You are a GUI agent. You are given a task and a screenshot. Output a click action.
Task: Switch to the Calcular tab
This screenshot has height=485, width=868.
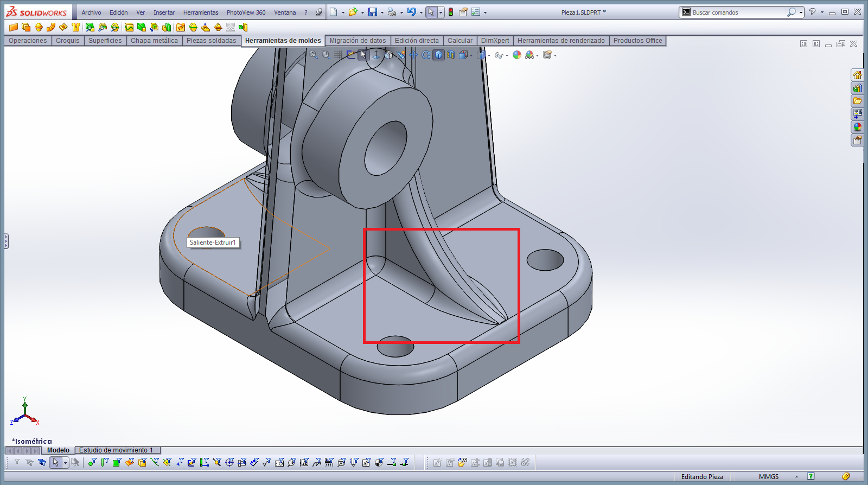click(460, 41)
